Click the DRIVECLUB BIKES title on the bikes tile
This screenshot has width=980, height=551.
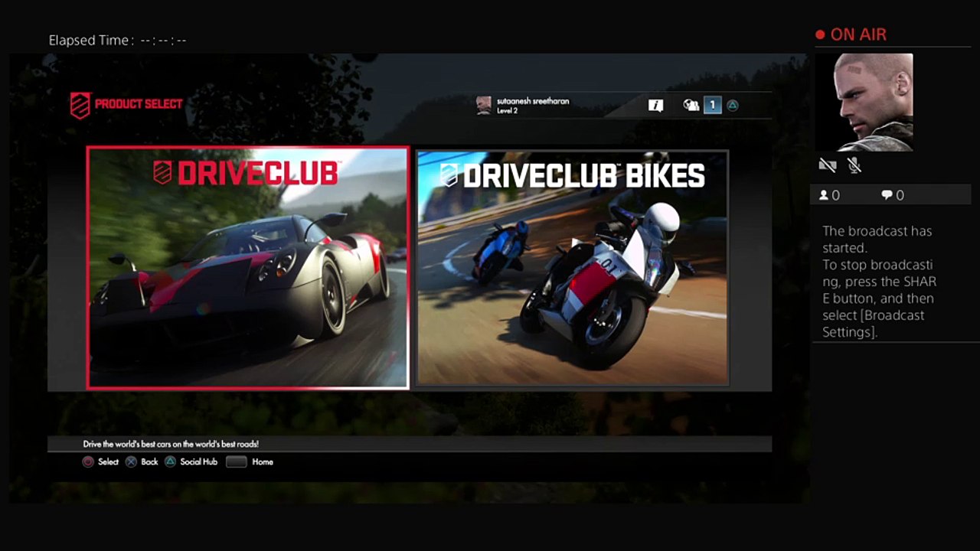click(572, 176)
